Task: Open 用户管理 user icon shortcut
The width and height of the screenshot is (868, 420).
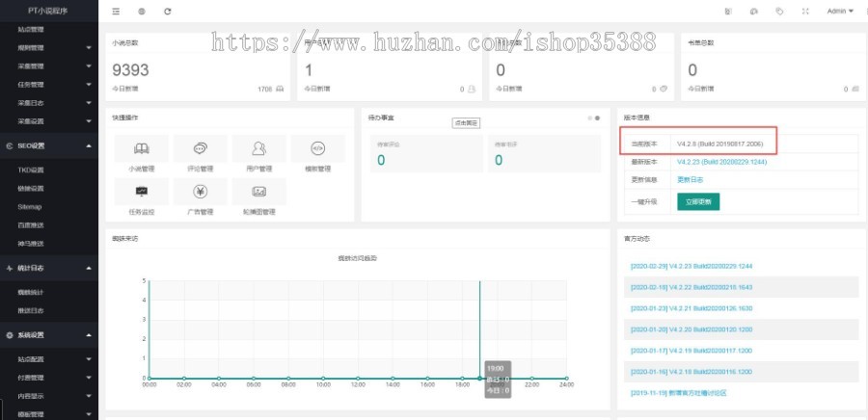Action: pyautogui.click(x=258, y=148)
